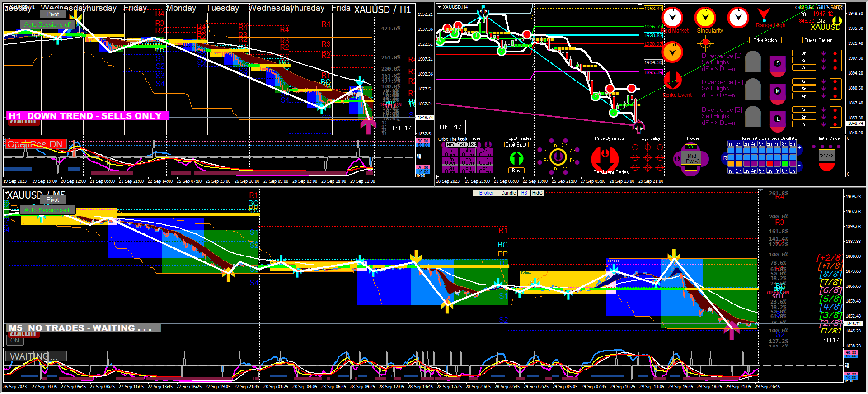Click the green up-arrow above Buy
The image size is (868, 394).
pos(516,158)
